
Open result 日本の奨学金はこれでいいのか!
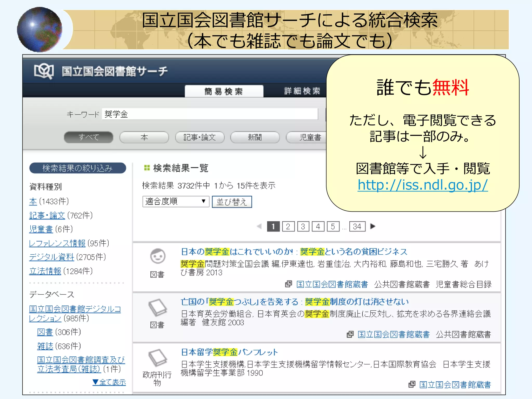tap(294, 251)
